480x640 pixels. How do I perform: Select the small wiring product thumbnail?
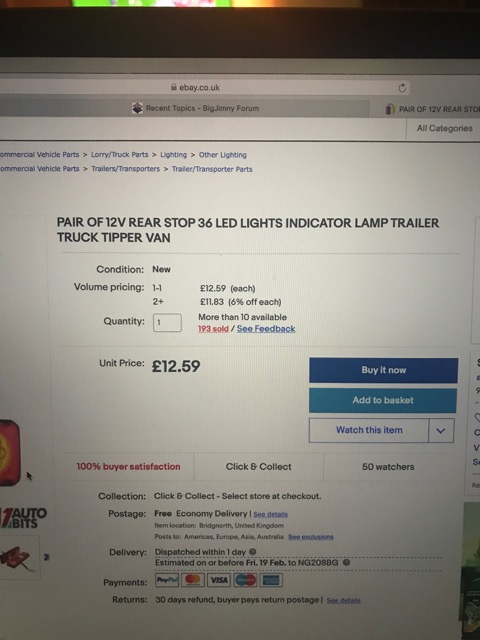click(x=20, y=558)
